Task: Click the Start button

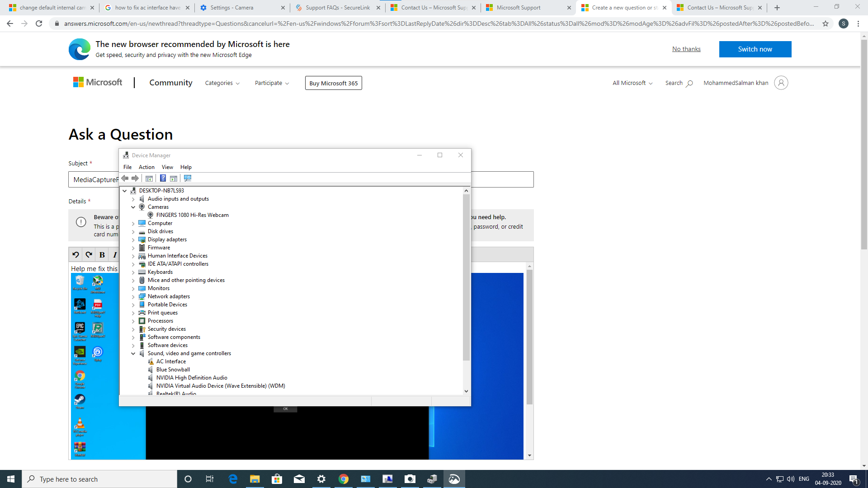Action: click(x=11, y=479)
